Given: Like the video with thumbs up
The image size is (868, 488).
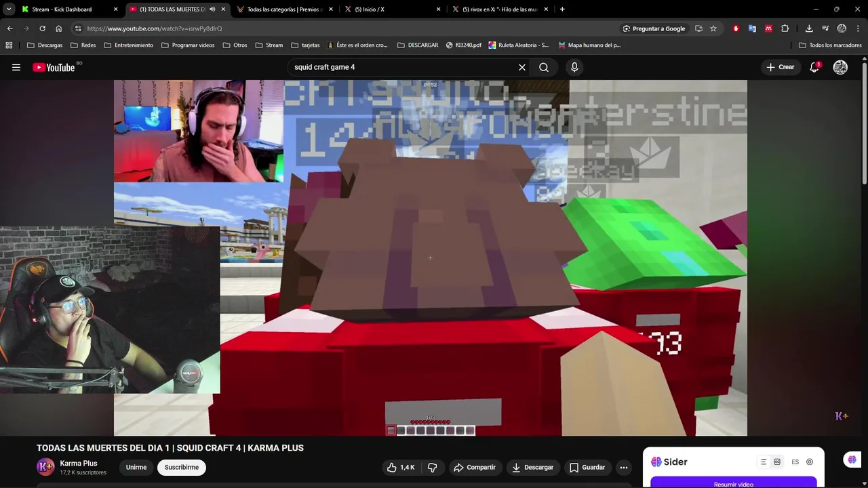Looking at the screenshot, I should click(x=400, y=467).
